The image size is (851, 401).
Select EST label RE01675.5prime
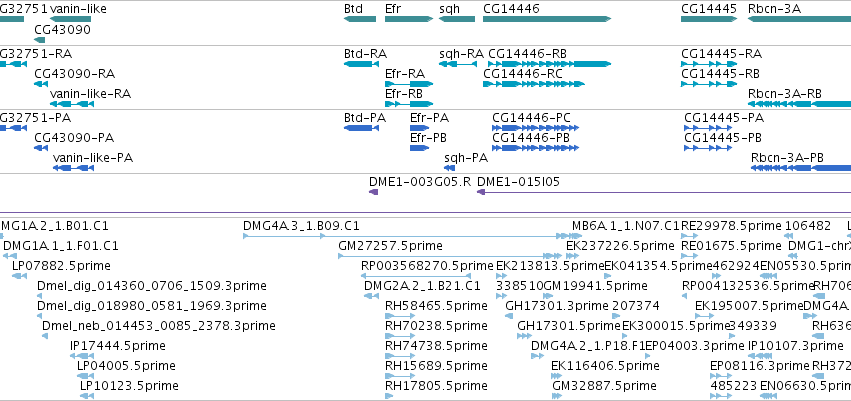pyautogui.click(x=732, y=245)
